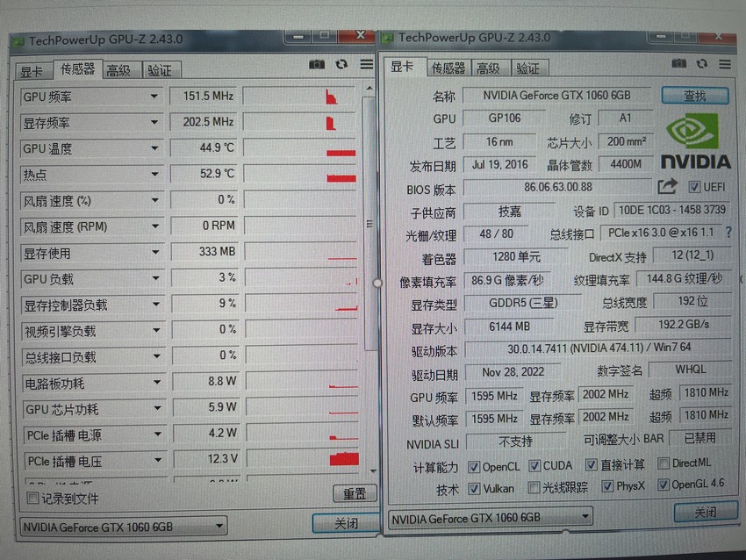The height and width of the screenshot is (560, 746).
Task: Click the question mark next to bus interface
Action: click(728, 233)
